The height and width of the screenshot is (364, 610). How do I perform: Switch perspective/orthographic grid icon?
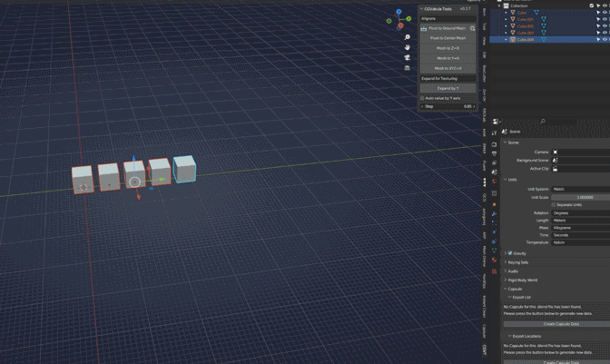click(408, 68)
